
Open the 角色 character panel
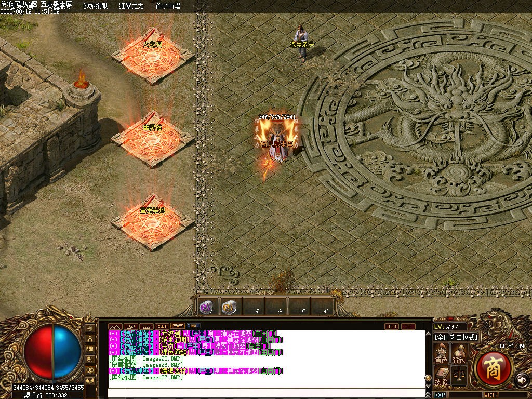(x=441, y=353)
